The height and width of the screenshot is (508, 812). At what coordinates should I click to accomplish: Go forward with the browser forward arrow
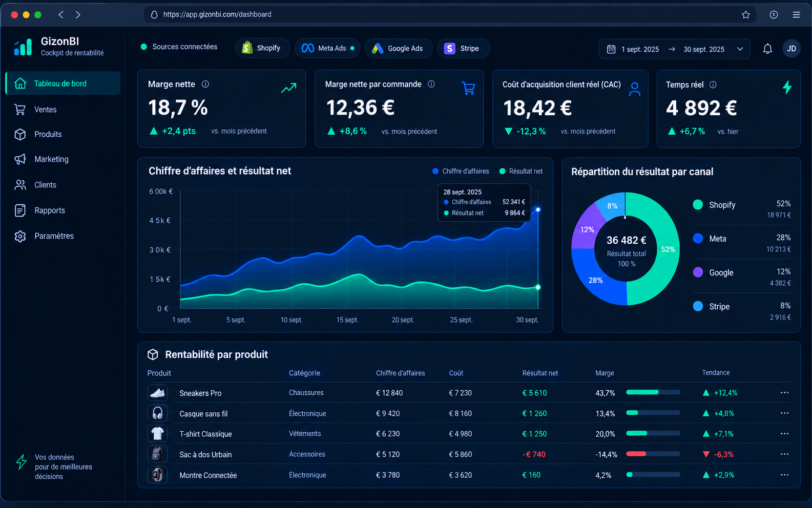78,15
